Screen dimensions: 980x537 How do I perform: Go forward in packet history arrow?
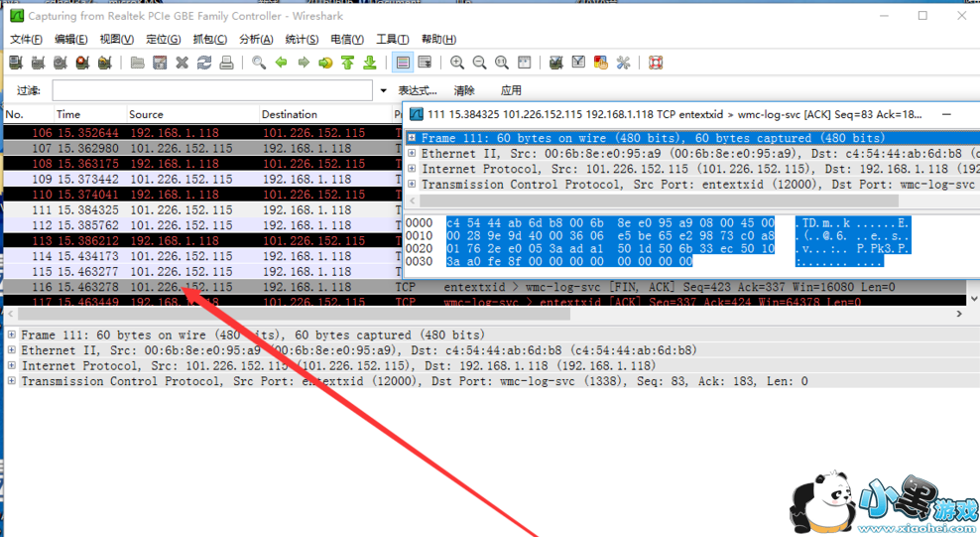304,63
